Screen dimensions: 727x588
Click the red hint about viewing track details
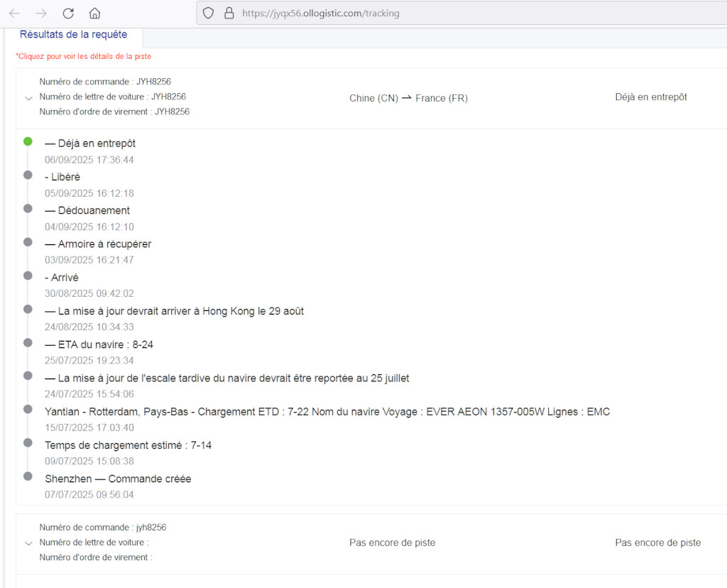(83, 56)
